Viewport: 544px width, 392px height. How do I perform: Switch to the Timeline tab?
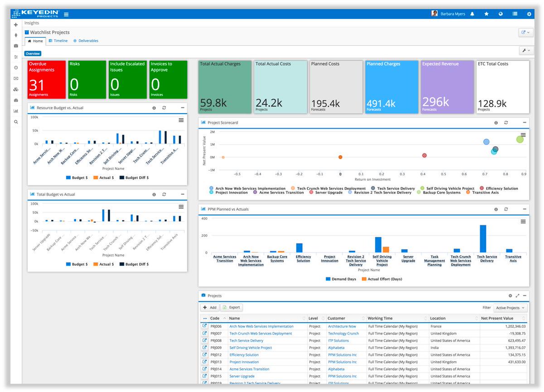[58, 40]
